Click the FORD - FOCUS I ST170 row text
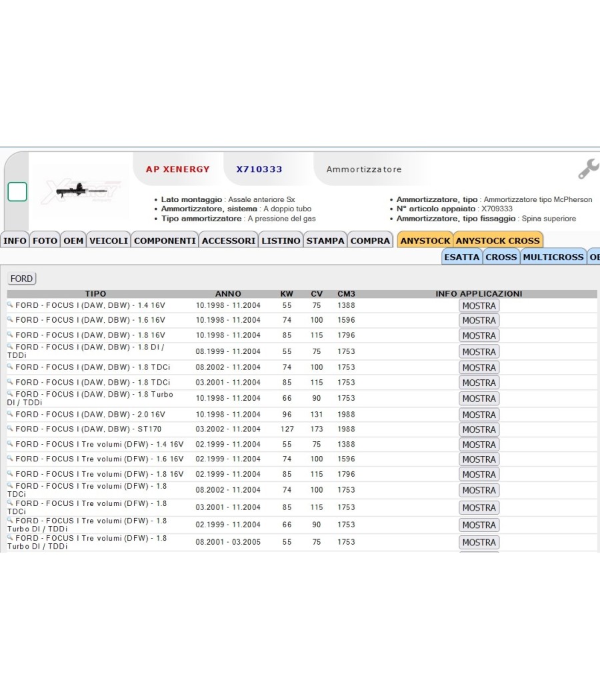 click(x=89, y=429)
